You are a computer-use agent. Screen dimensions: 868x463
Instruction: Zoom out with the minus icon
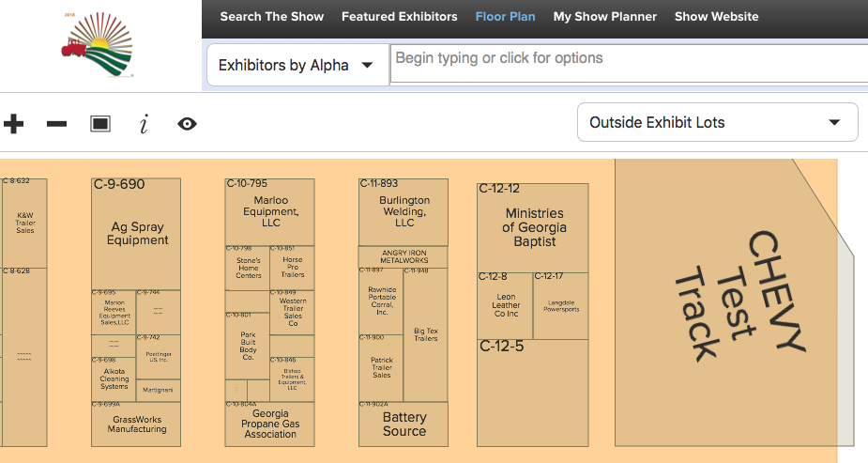click(56, 124)
